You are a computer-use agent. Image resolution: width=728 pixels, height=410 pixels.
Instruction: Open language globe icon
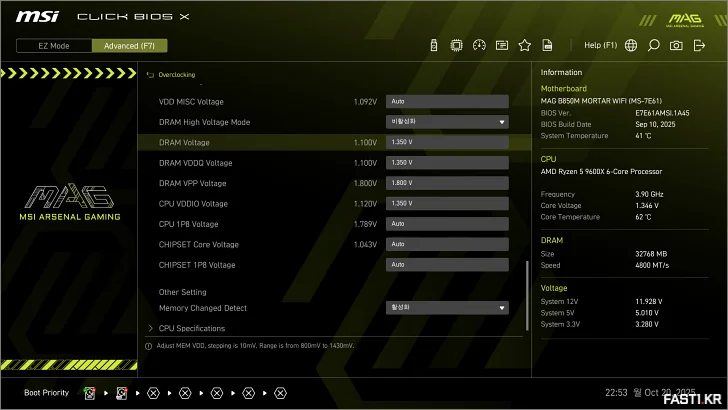pos(631,46)
